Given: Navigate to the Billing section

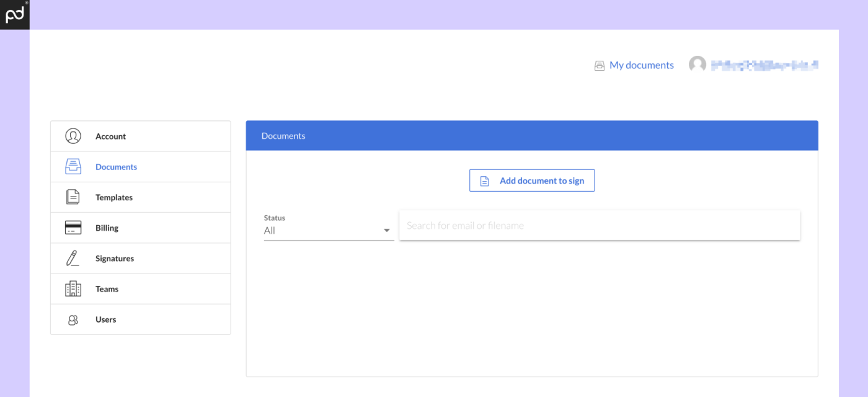Looking at the screenshot, I should point(107,227).
